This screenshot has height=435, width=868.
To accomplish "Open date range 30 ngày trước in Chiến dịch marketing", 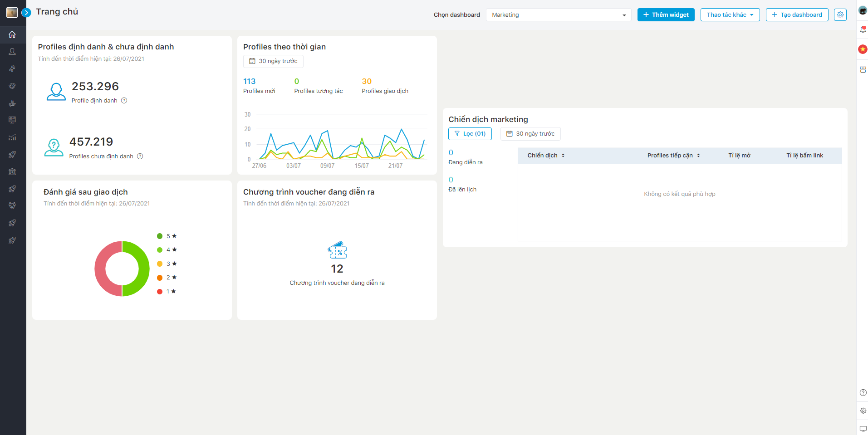I will click(x=530, y=134).
